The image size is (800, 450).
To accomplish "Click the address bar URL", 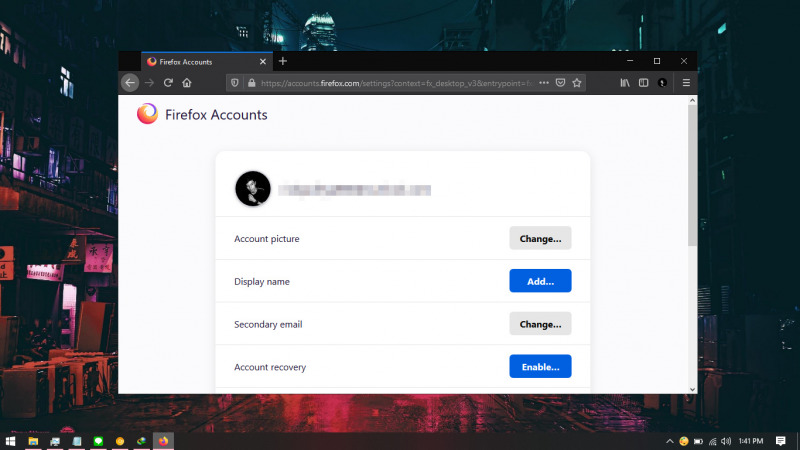I will pyautogui.click(x=396, y=83).
